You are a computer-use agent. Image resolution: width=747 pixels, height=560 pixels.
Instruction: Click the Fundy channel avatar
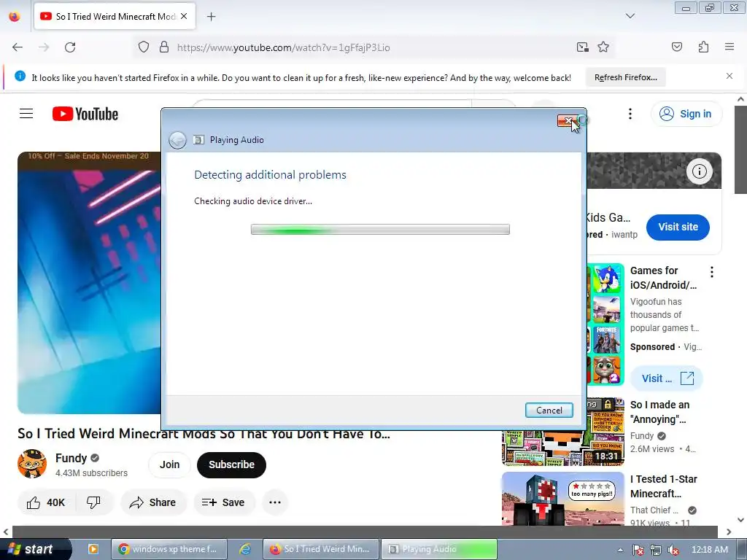(32, 464)
